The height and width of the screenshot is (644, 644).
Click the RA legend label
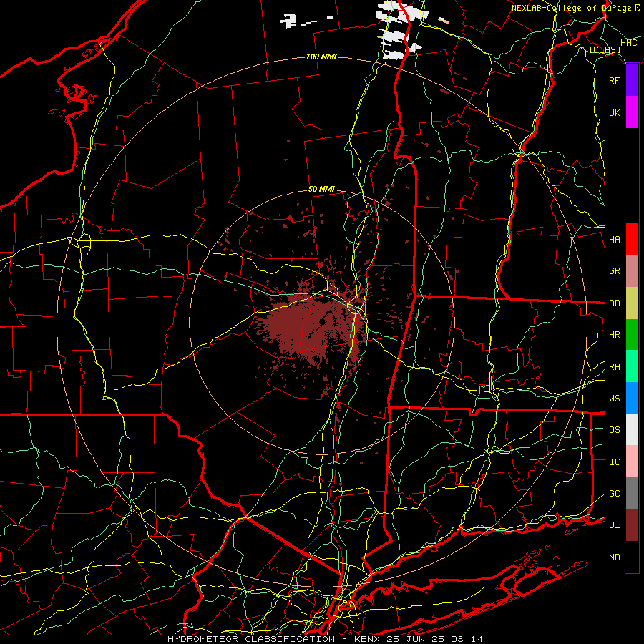[x=615, y=366]
